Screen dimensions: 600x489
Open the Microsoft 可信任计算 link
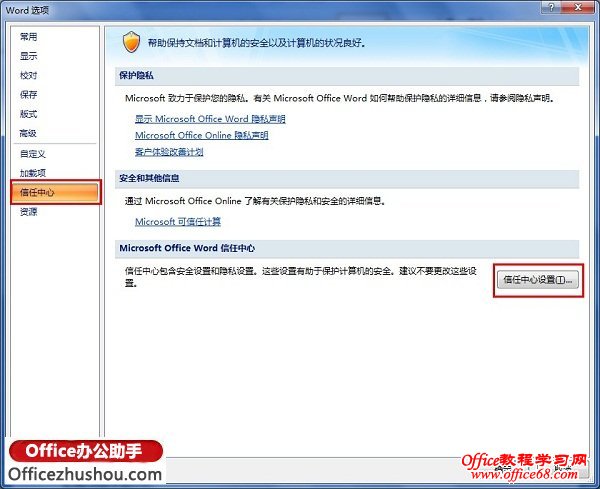178,222
